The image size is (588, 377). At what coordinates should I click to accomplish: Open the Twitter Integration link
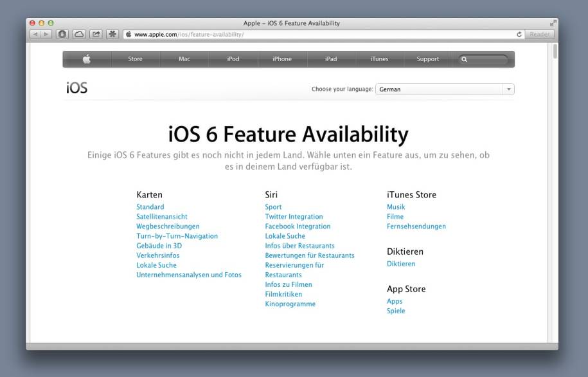[294, 217]
